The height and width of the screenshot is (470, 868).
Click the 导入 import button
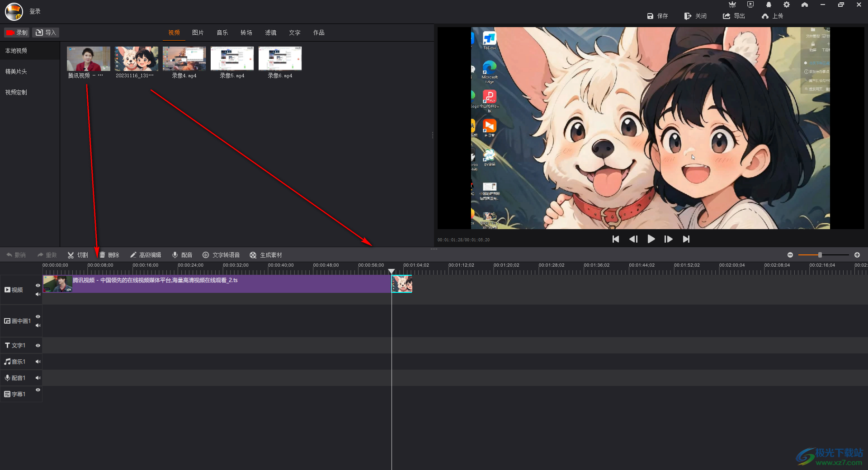click(46, 33)
